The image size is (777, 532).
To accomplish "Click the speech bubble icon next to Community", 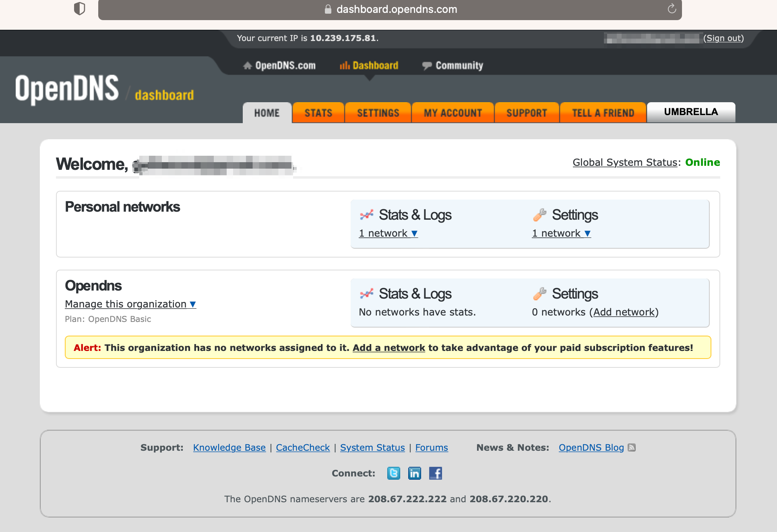I will pyautogui.click(x=427, y=66).
